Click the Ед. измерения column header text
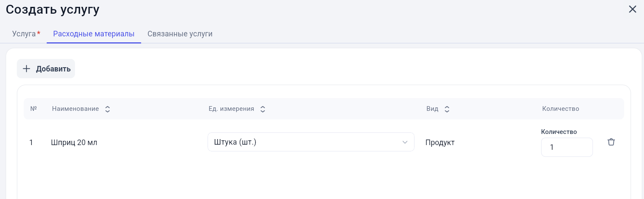 231,109
